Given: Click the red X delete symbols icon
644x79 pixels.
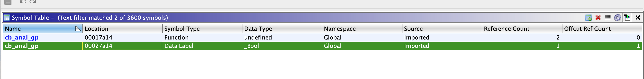Looking at the screenshot, I should pyautogui.click(x=598, y=18).
